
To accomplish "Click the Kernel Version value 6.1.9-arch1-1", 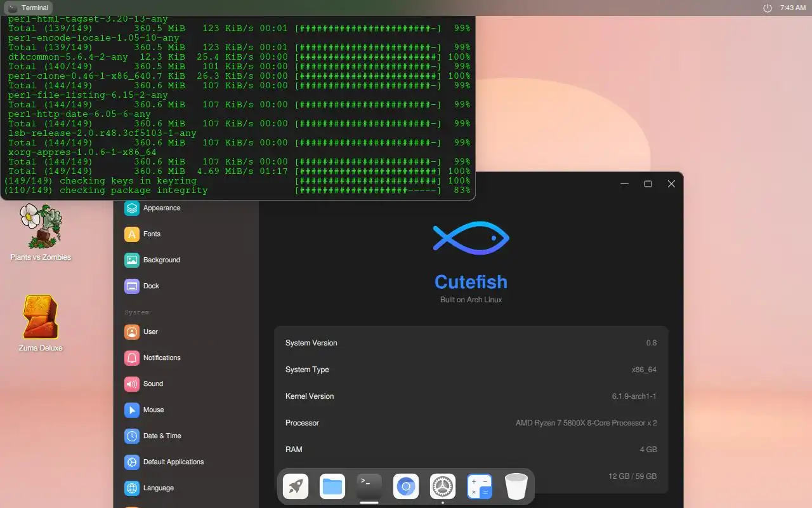I will [x=634, y=396].
